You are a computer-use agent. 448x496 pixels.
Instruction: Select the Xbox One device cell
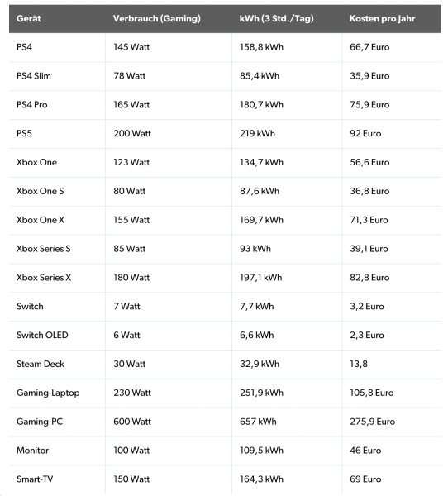[x=36, y=162]
